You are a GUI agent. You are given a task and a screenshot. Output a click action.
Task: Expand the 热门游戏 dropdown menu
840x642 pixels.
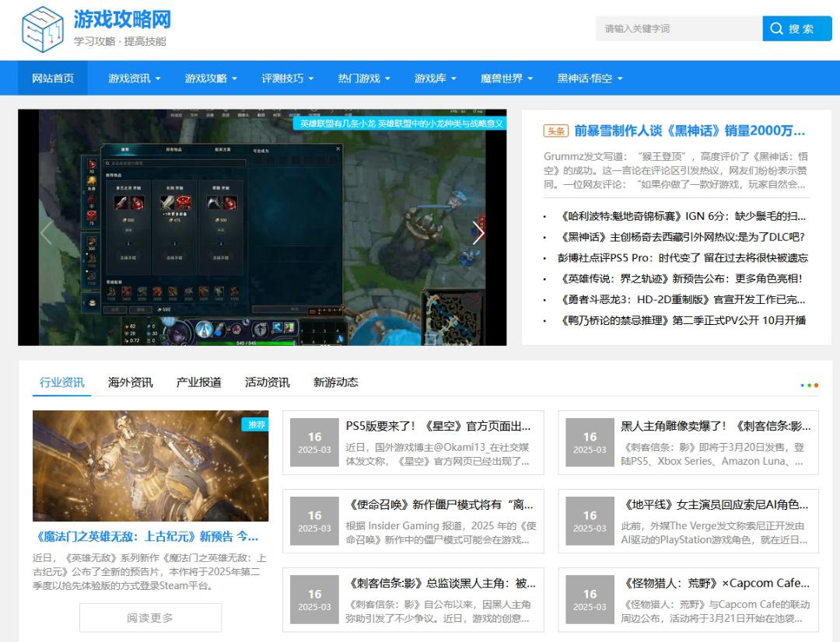[364, 79]
